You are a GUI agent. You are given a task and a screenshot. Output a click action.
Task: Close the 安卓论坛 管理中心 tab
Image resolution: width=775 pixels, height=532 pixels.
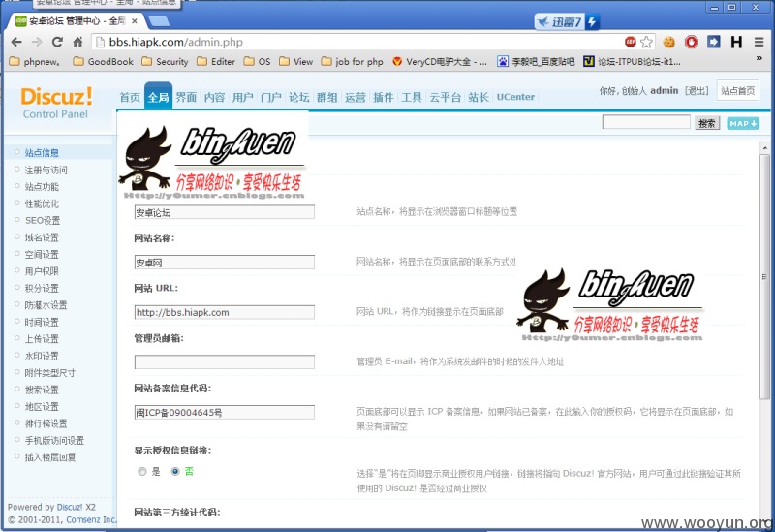(x=135, y=20)
